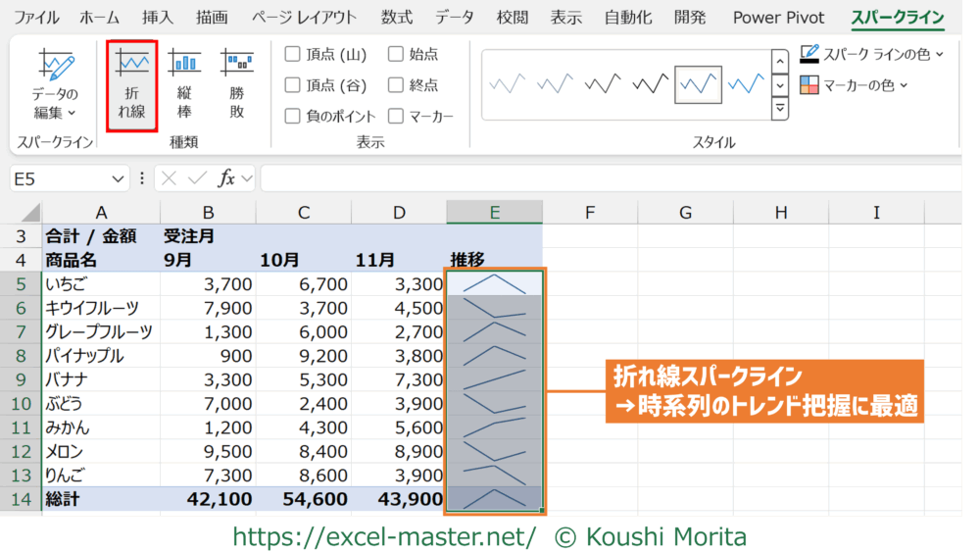980x552 pixels.
Task: Enable the 頂点 (山) checkbox
Action: click(292, 54)
